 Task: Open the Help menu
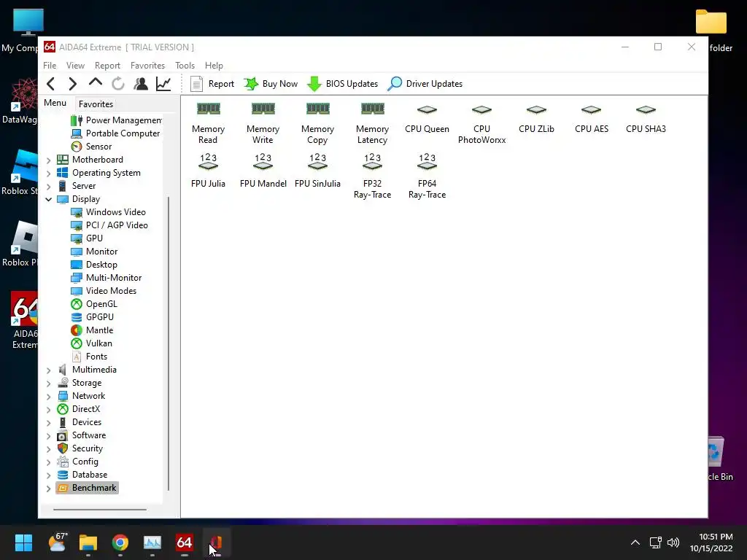point(214,65)
